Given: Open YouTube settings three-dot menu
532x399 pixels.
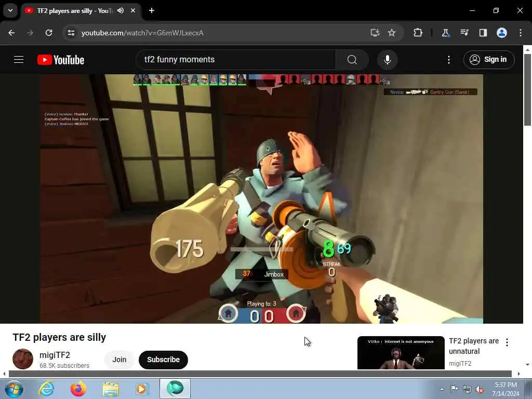Looking at the screenshot, I should pyautogui.click(x=449, y=60).
